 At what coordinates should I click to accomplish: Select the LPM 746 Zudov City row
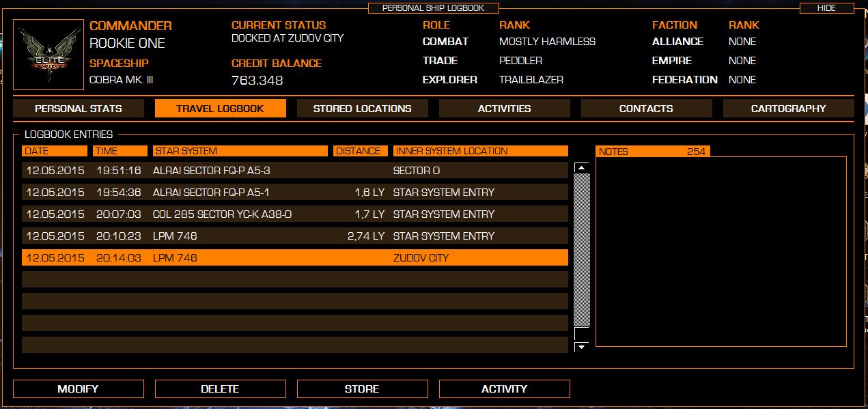[295, 257]
